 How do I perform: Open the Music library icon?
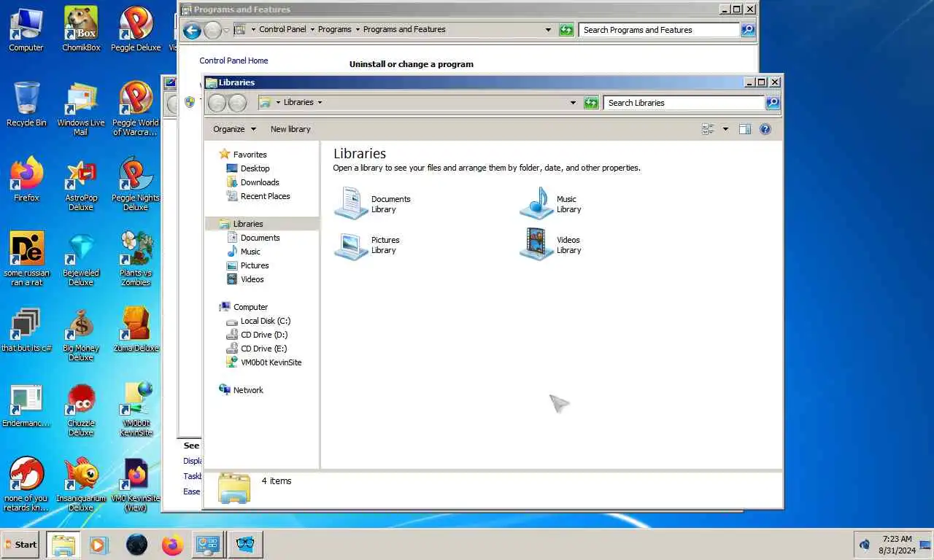[537, 203]
